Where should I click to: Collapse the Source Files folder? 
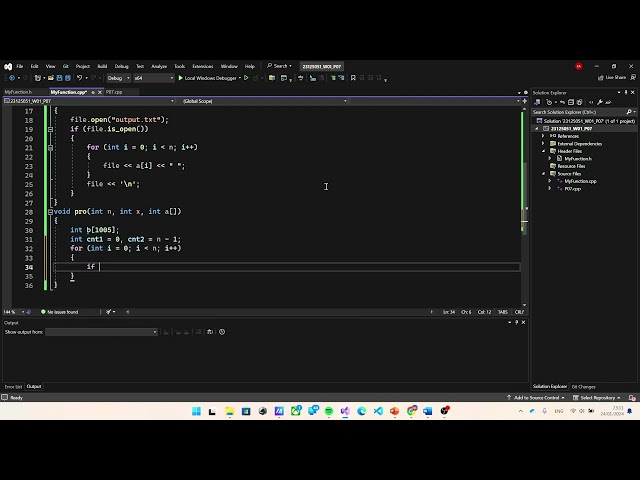click(x=543, y=173)
